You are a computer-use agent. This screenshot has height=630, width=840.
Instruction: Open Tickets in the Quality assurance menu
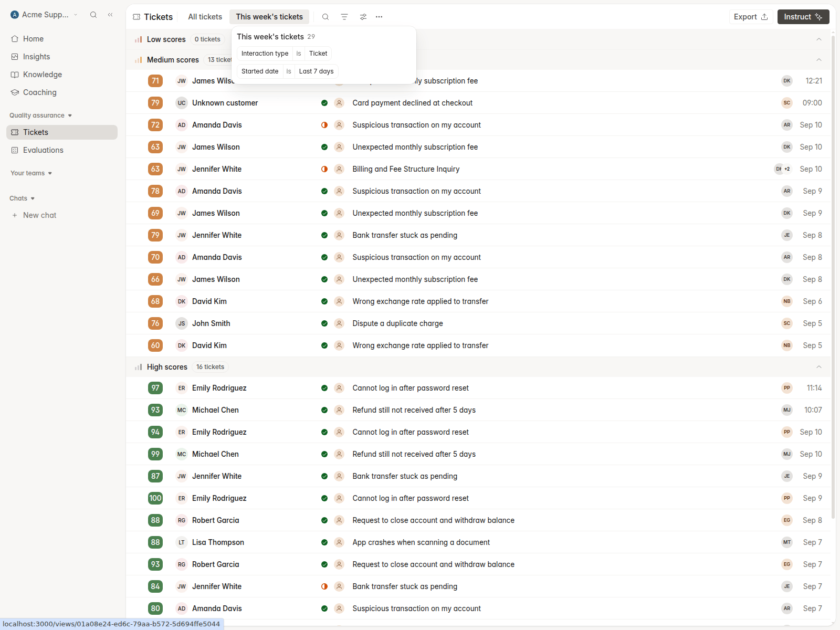62,132
